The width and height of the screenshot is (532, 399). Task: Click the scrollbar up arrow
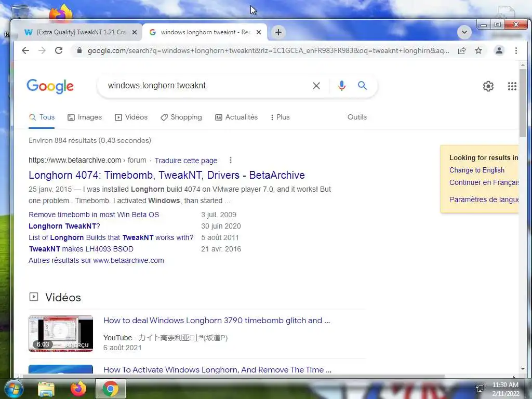click(x=523, y=64)
